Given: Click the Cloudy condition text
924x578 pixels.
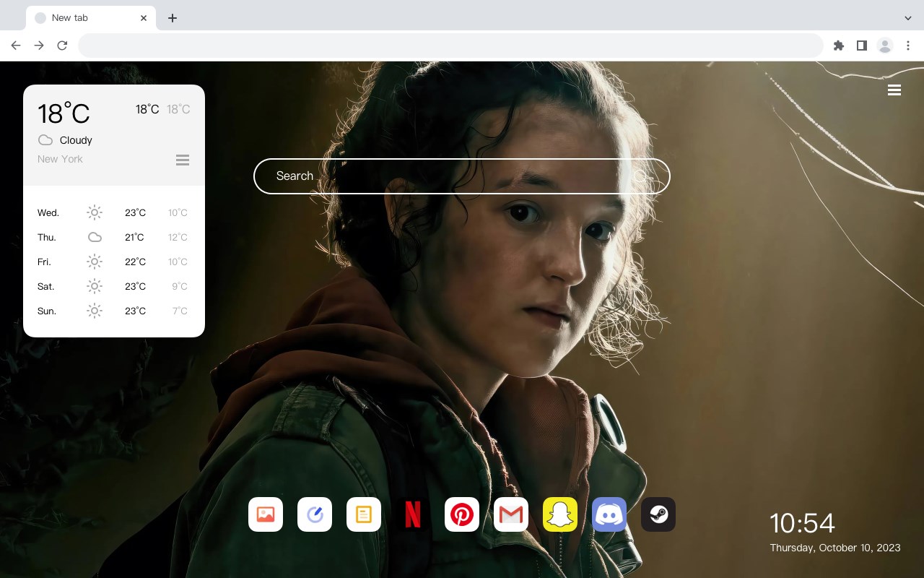Looking at the screenshot, I should (x=76, y=140).
